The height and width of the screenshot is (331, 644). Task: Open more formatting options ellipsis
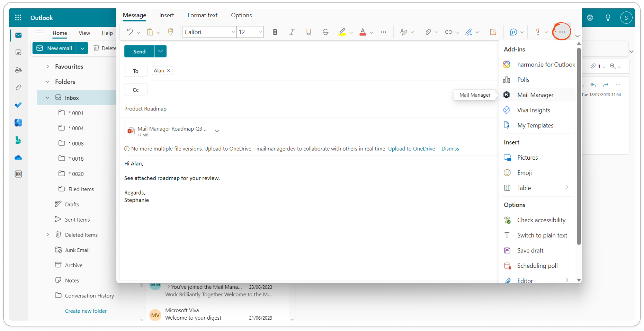383,32
